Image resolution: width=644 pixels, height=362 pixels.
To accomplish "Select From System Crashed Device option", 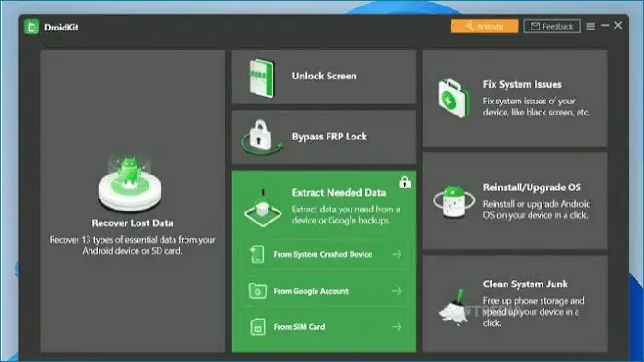I will tap(326, 254).
